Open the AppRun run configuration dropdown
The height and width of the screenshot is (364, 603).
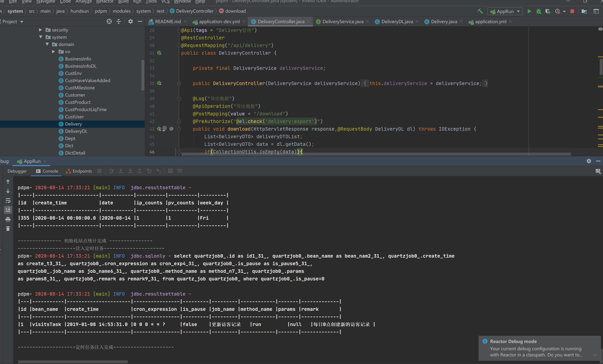pyautogui.click(x=505, y=11)
